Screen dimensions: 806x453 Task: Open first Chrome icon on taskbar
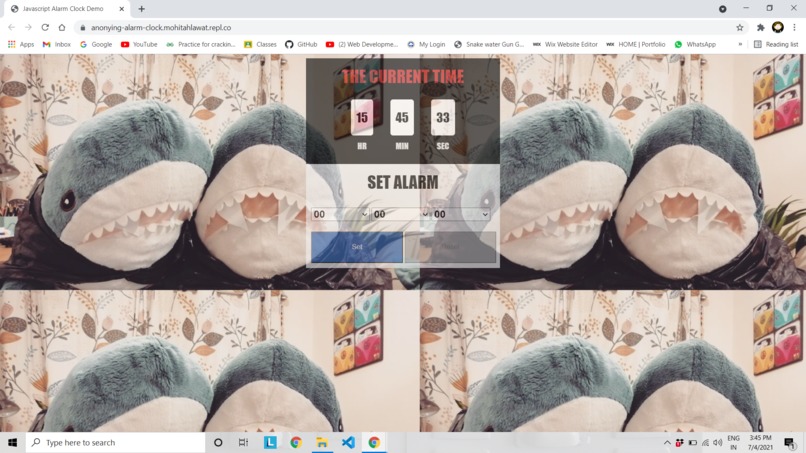[296, 442]
